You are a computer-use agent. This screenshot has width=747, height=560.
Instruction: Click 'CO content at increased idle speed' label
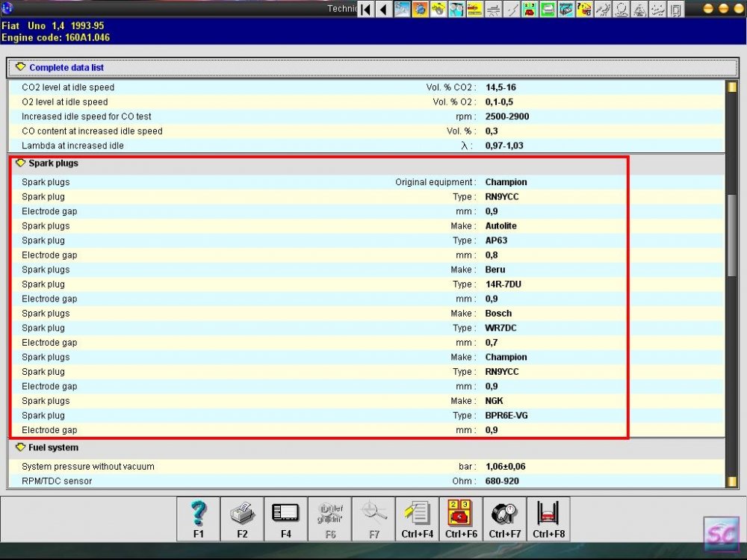pyautogui.click(x=92, y=131)
